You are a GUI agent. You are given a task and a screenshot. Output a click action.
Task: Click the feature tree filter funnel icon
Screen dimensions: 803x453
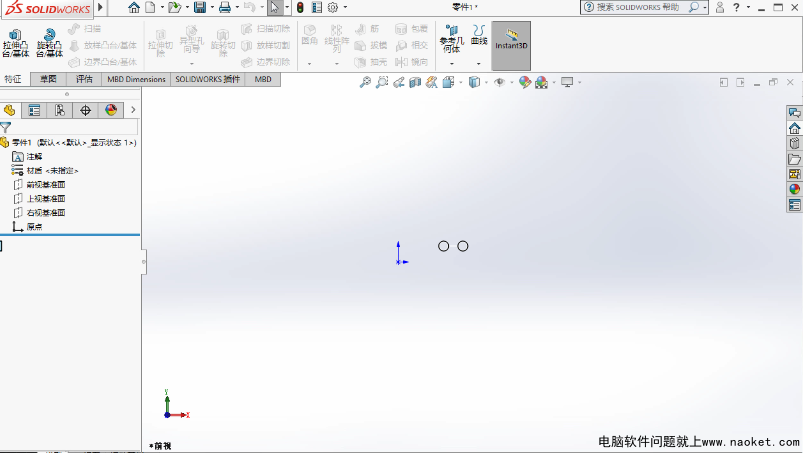[6, 128]
